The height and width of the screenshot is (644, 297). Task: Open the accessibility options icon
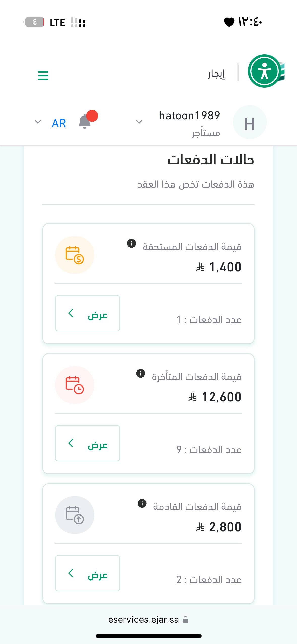(264, 71)
